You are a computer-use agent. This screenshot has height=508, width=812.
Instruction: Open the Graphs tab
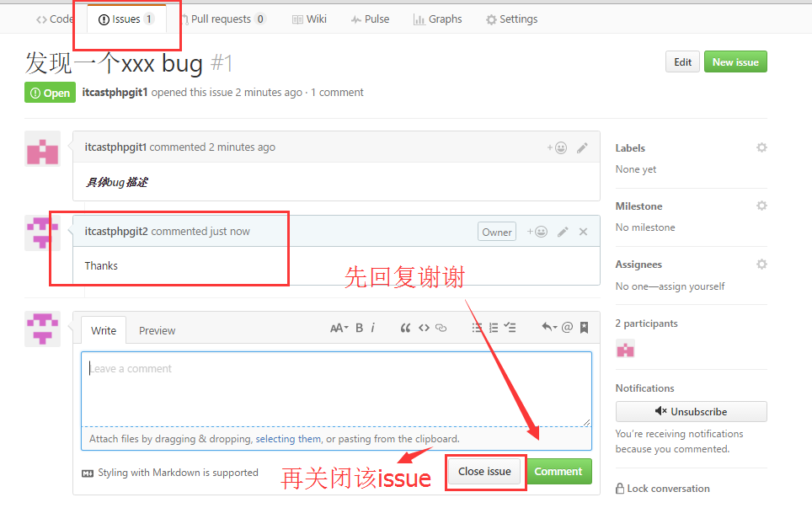click(438, 19)
